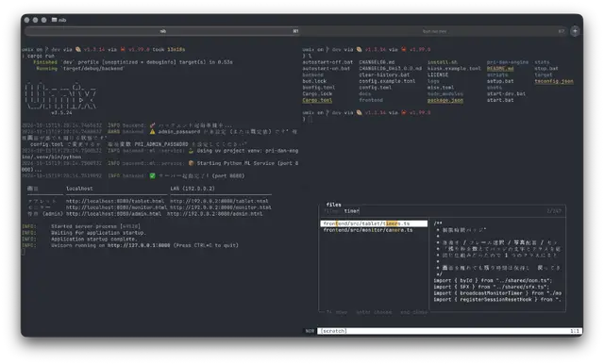The image size is (604, 364).
Task: Click kiosk.example.toml in directory listing
Action: click(x=454, y=69)
